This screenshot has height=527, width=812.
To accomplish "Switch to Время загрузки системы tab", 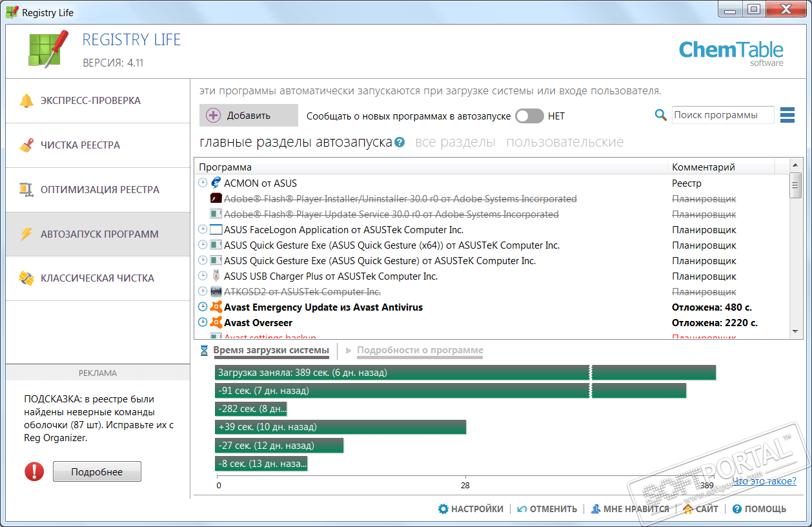I will [271, 351].
